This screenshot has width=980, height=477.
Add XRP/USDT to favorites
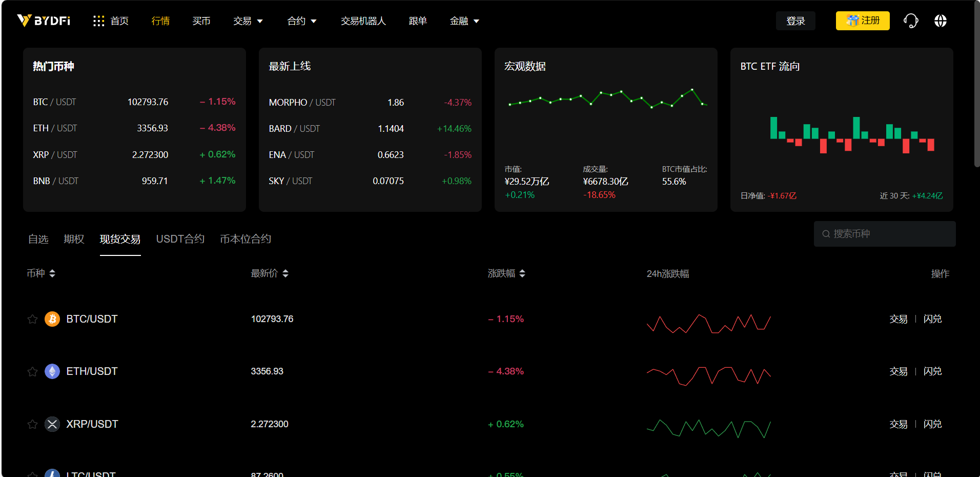coord(32,424)
